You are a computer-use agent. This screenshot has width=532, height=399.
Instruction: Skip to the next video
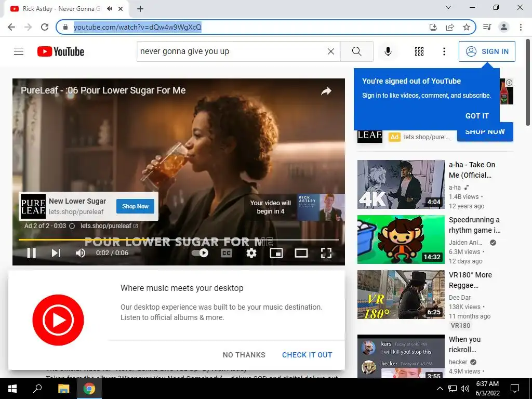(56, 253)
